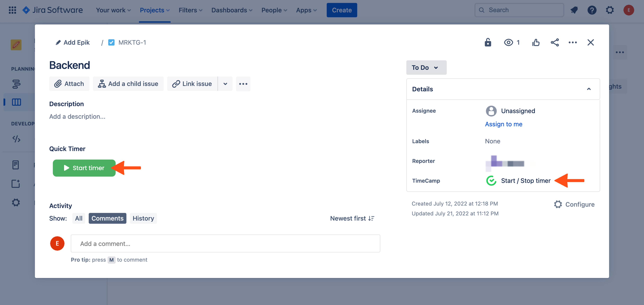The height and width of the screenshot is (305, 644).
Task: Click the top-bar settings gear icon
Action: pos(610,10)
